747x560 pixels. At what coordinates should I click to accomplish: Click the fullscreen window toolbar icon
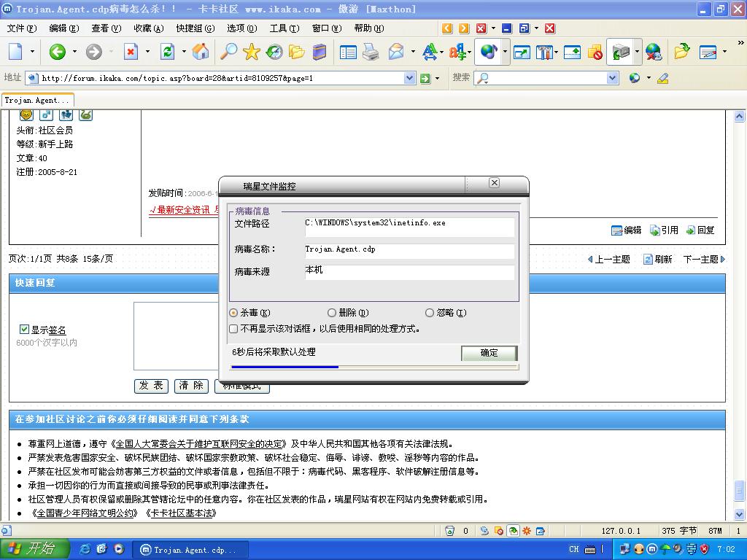[522, 52]
